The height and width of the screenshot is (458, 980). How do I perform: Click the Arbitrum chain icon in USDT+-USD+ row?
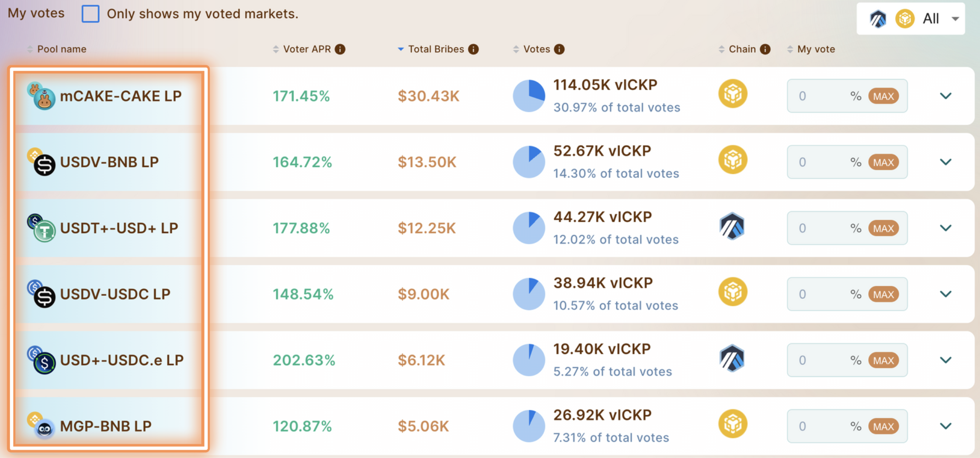coord(732,226)
